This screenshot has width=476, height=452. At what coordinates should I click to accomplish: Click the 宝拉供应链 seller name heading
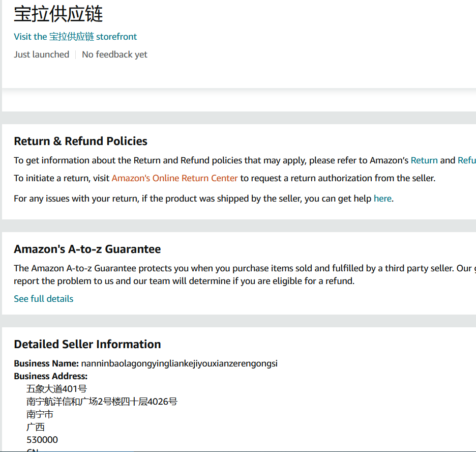point(58,14)
